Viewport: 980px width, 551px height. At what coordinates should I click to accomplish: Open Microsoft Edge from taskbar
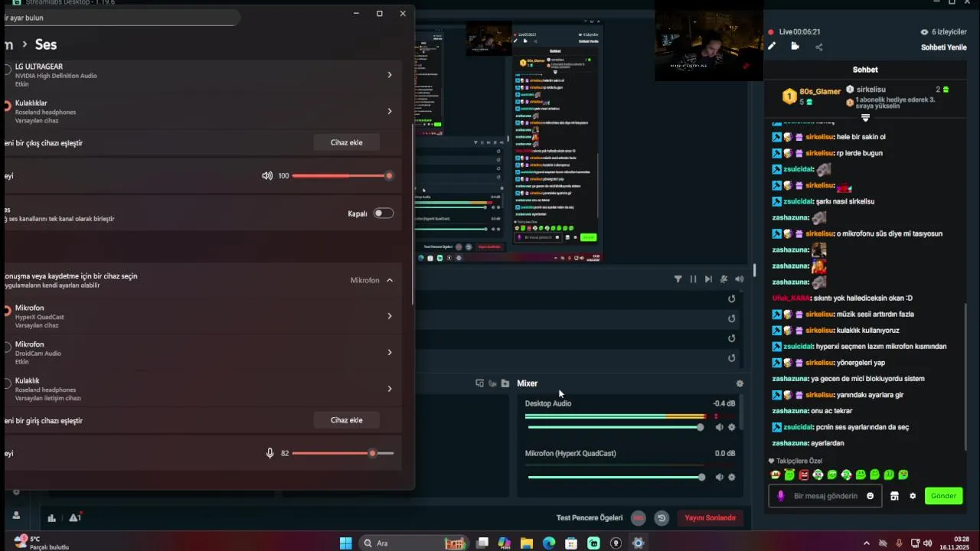[x=549, y=543]
